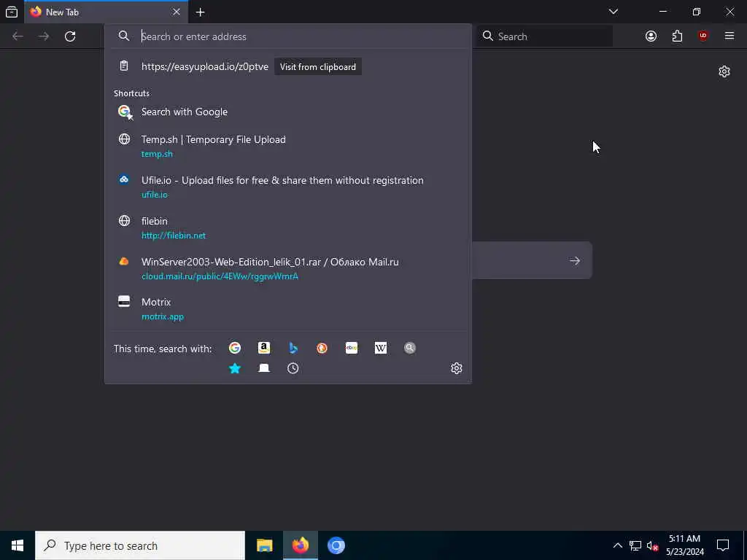
Task: Open the new tab page personalize gear
Action: tap(724, 71)
